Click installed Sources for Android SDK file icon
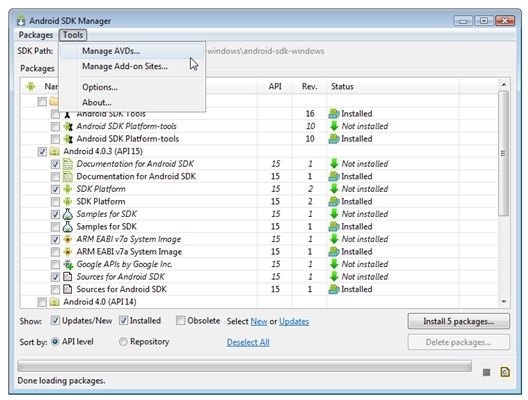528x400 pixels. (x=68, y=289)
